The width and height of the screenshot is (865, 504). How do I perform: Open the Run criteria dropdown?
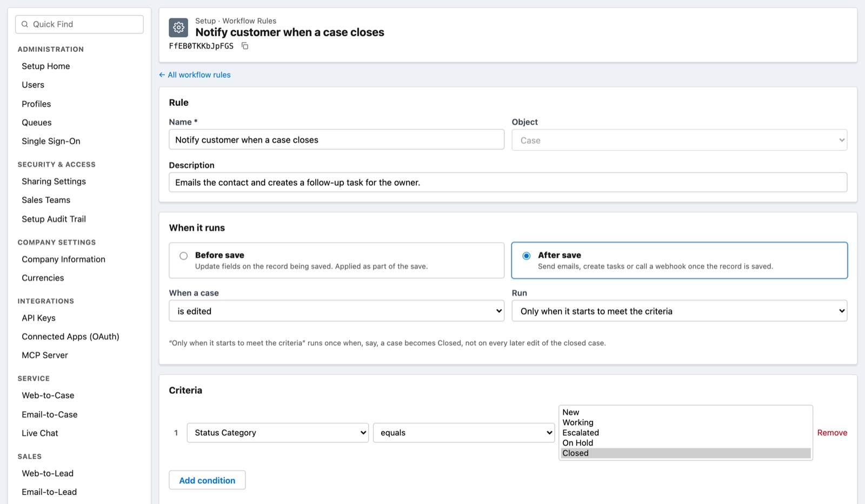pos(679,311)
